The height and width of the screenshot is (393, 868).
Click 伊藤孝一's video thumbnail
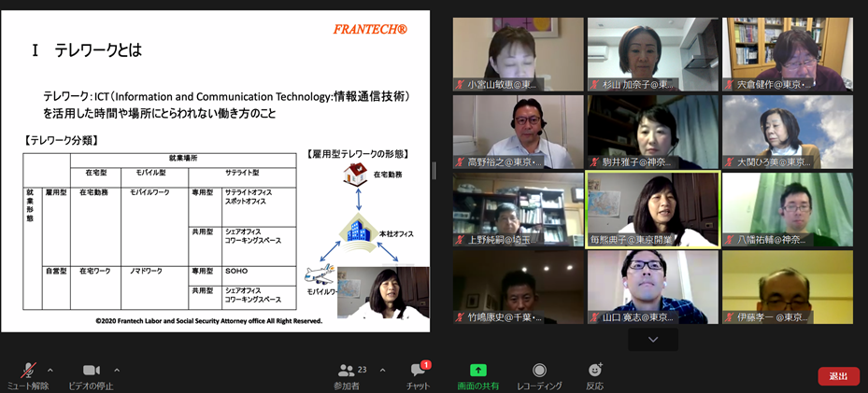click(787, 287)
